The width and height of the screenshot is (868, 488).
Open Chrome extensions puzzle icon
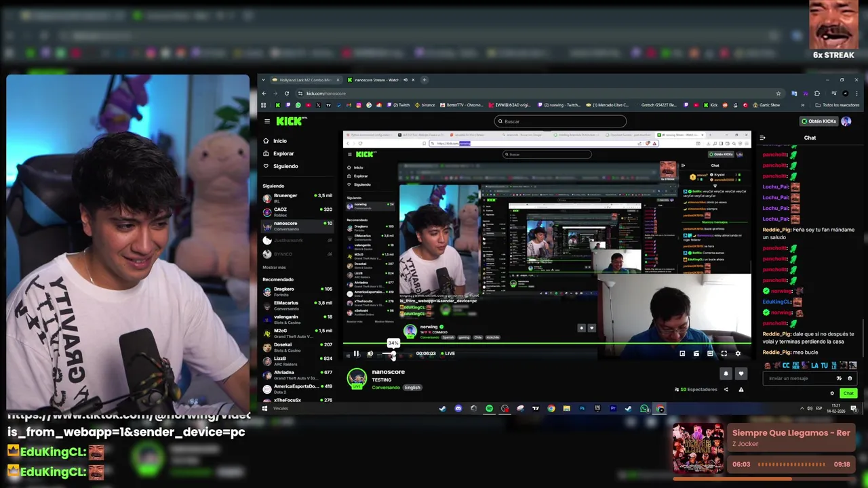point(817,93)
